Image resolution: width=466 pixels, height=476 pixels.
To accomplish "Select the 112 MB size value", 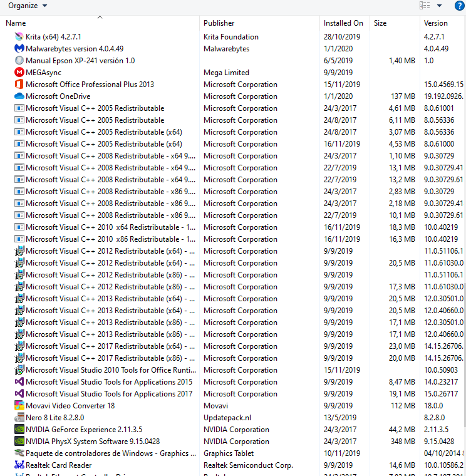I will click(403, 406).
